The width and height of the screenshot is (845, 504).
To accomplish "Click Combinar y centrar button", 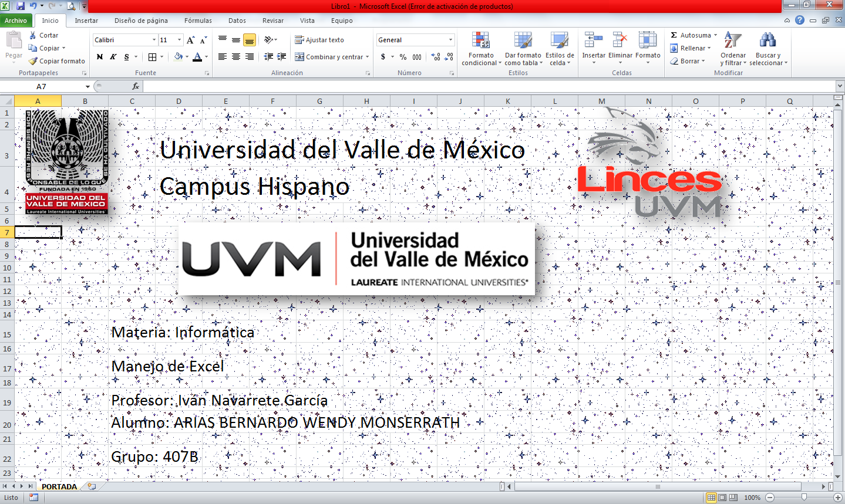I will [329, 57].
